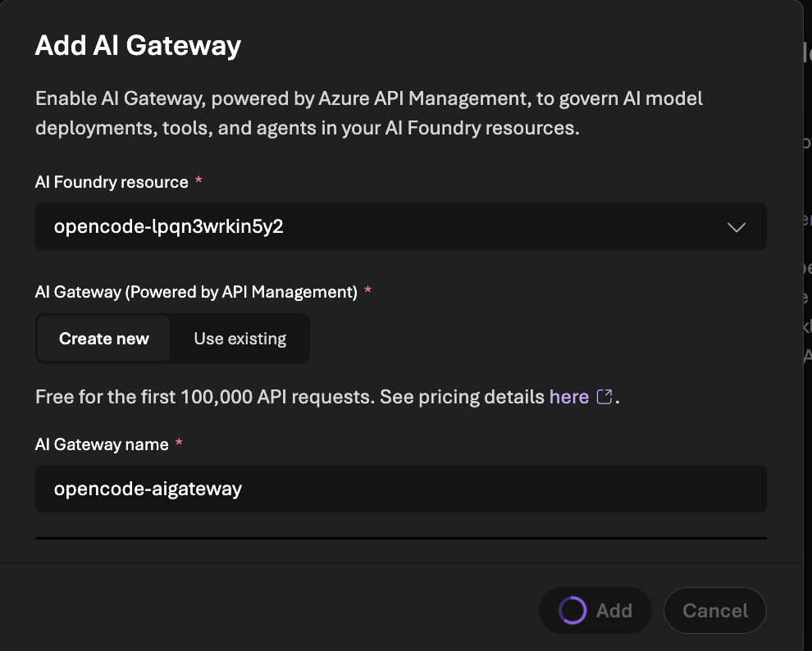
Task: Click the external link icon beside 'here'
Action: [604, 397]
